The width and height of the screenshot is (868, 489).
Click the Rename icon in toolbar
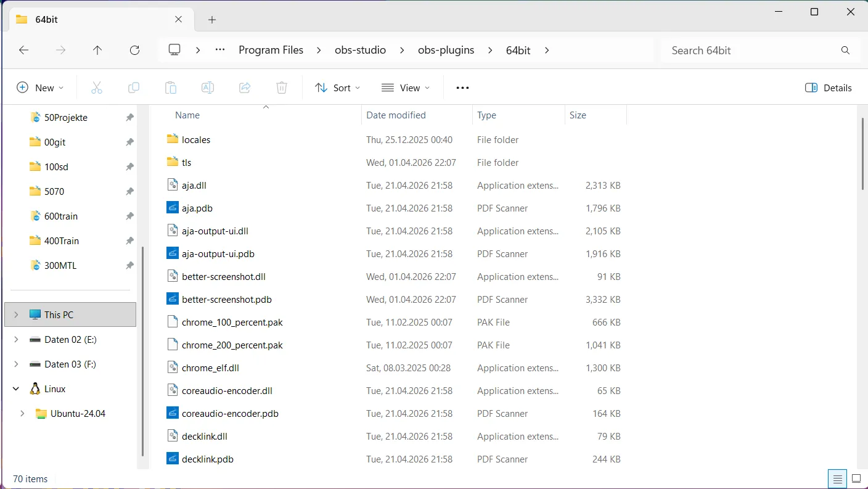pyautogui.click(x=208, y=88)
